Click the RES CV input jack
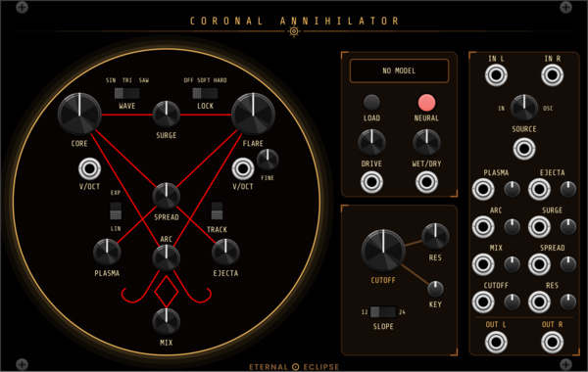Image resolution: width=588 pixels, height=372 pixels. pos(539,302)
